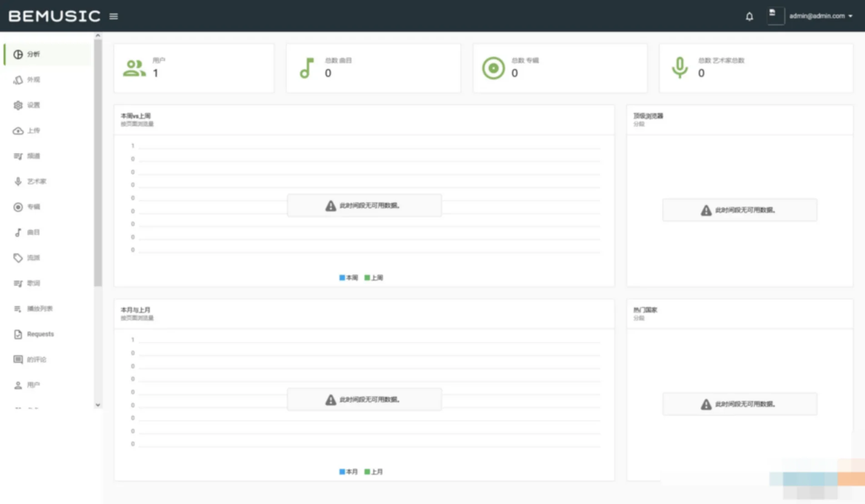Select the albums disc icon in the sidebar
The height and width of the screenshot is (504, 865).
click(18, 207)
